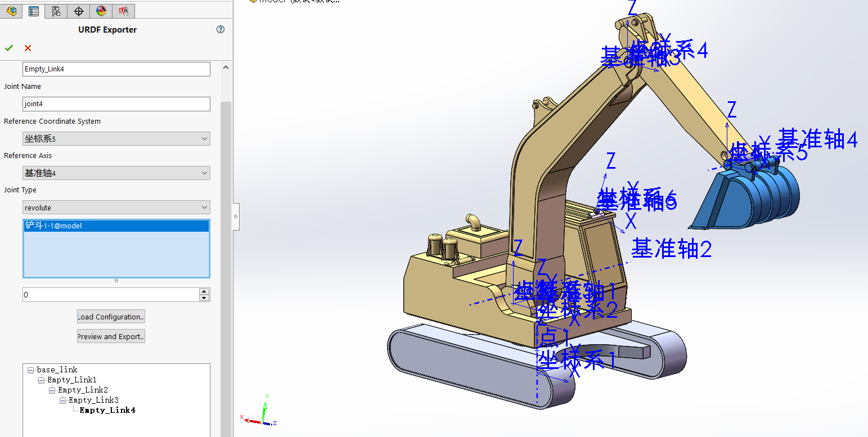The image size is (868, 437).
Task: Collapse the base_link tree node
Action: [30, 370]
